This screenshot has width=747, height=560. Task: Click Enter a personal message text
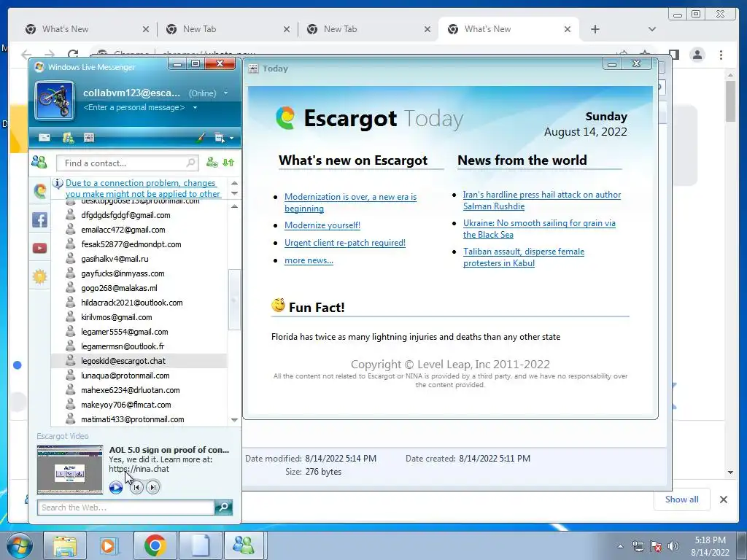click(x=134, y=108)
